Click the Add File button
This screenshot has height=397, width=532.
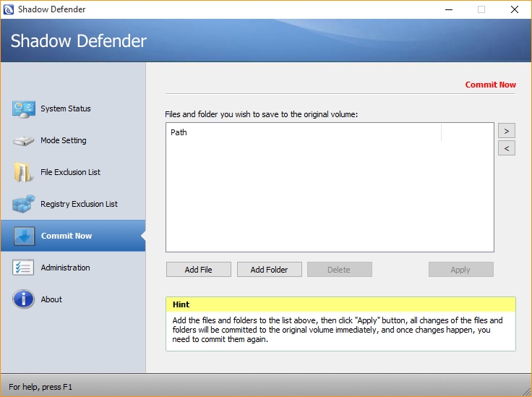pyautogui.click(x=199, y=270)
